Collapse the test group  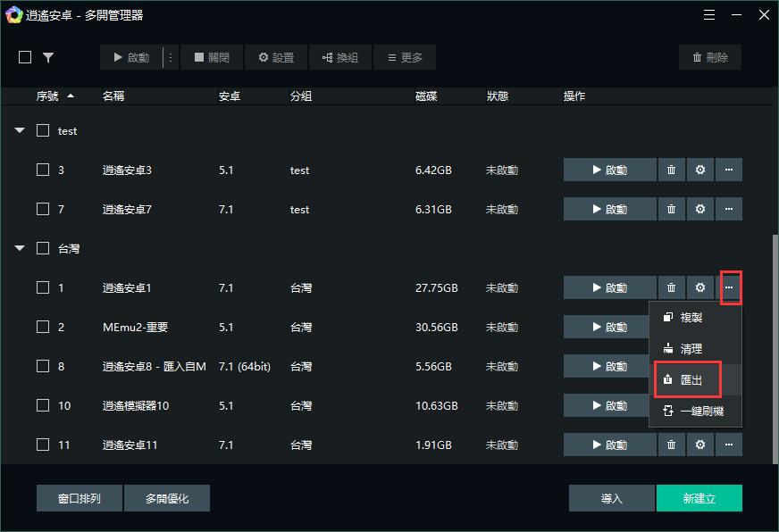pos(19,130)
